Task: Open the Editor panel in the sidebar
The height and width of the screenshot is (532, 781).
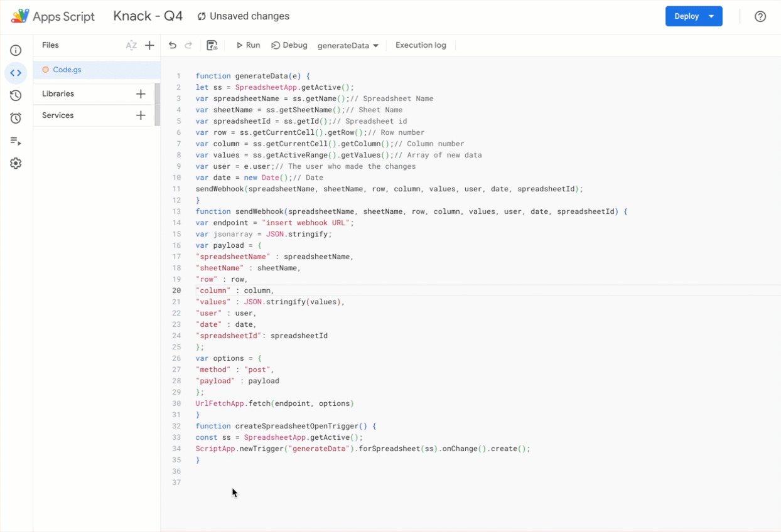Action: coord(16,72)
